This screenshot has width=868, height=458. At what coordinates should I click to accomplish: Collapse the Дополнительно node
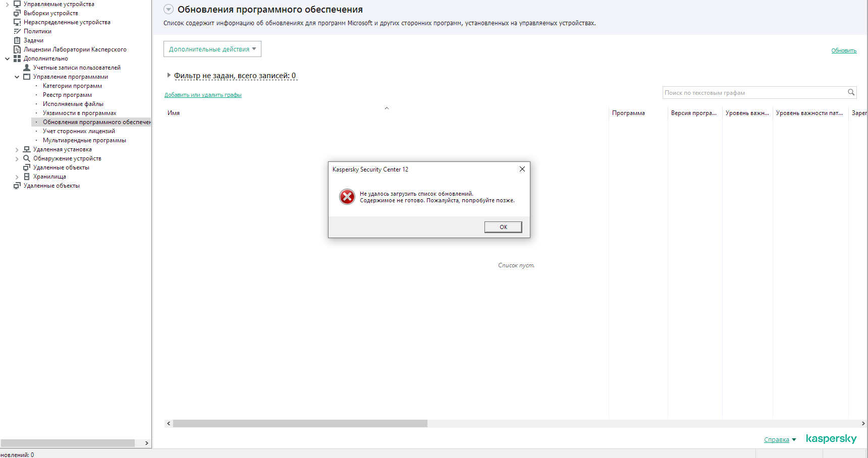click(8, 59)
